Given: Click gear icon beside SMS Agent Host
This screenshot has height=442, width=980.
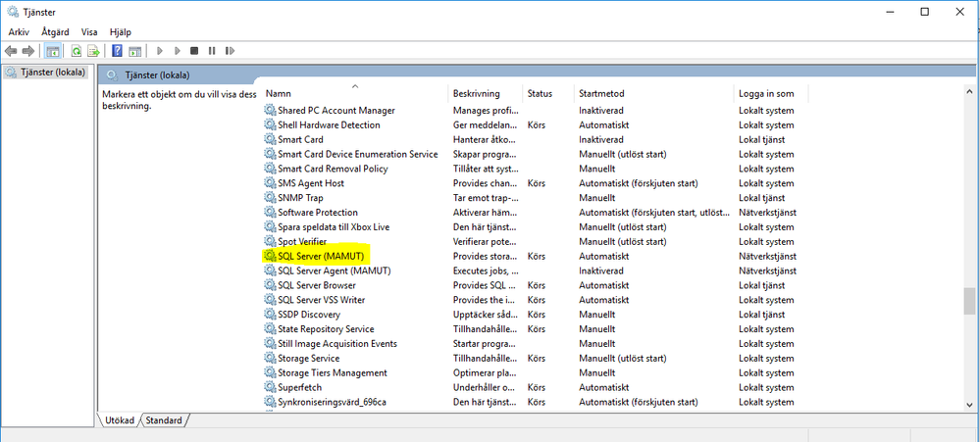Looking at the screenshot, I should click(270, 183).
